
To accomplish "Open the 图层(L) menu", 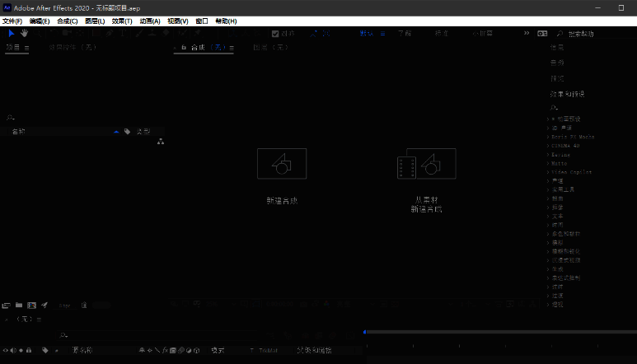I will (x=95, y=21).
